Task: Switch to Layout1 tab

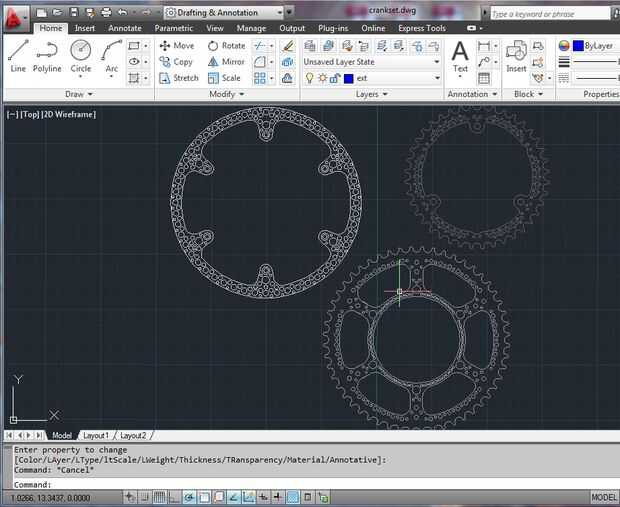Action: coord(96,435)
